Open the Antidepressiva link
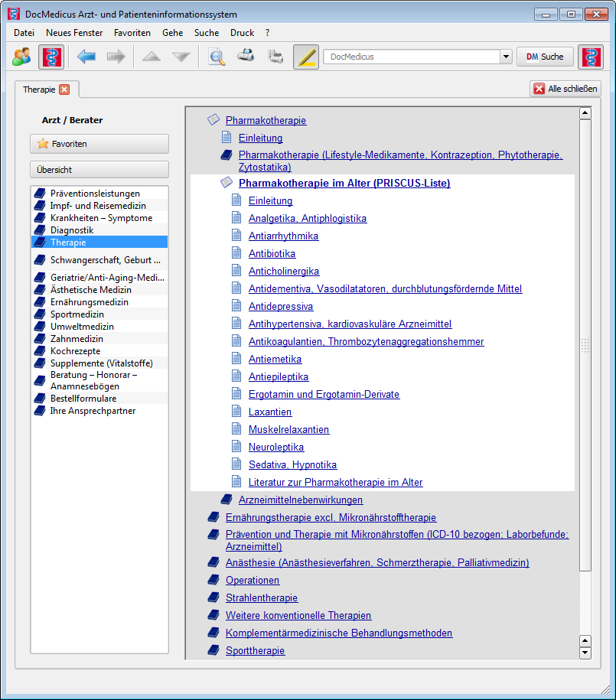The width and height of the screenshot is (616, 700). tap(281, 306)
